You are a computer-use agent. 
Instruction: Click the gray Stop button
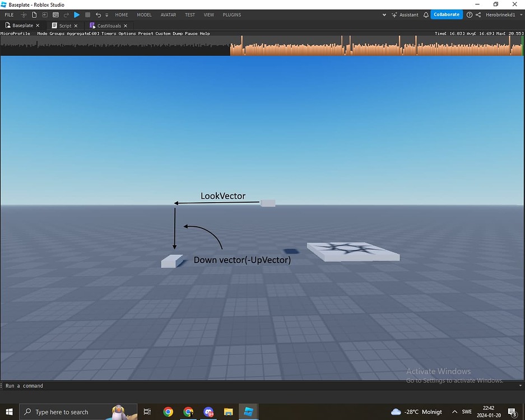pyautogui.click(x=88, y=15)
